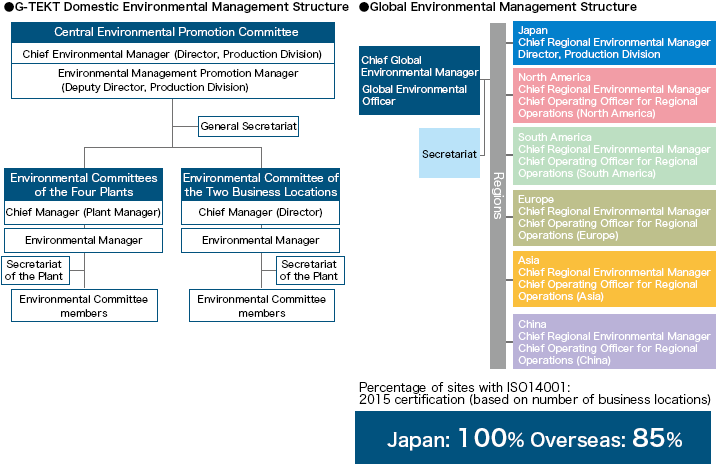
Task: Select the Chief Manager (Director) box
Action: [261, 212]
